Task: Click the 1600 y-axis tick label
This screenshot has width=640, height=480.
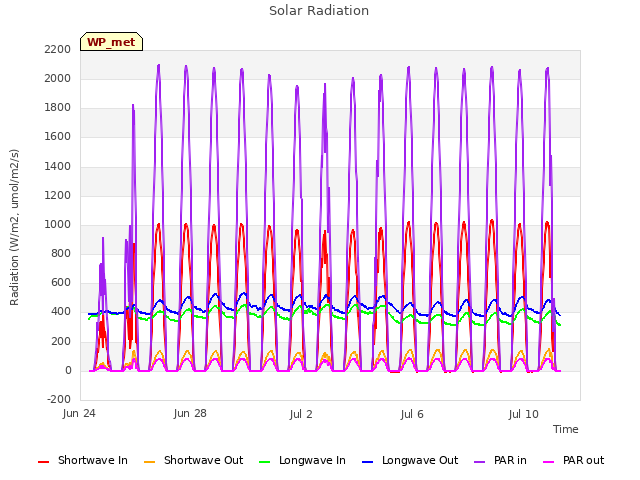Action: [58, 137]
